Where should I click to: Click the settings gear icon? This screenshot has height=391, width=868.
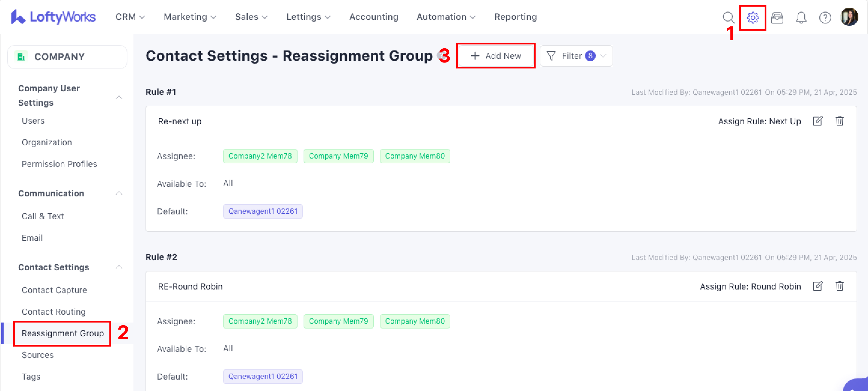point(752,17)
